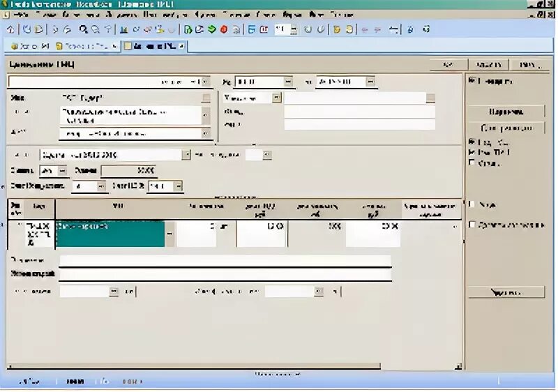Click the second of the two yellow toolbar icons
Viewport: 558px width, 392px height.
pyautogui.click(x=349, y=29)
